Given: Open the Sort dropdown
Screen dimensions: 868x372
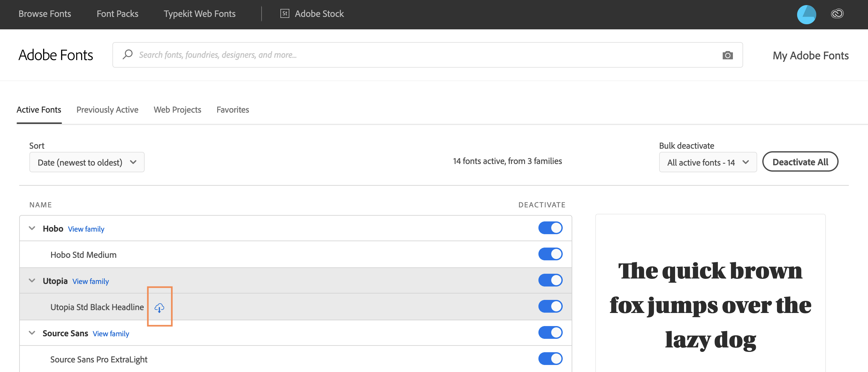Looking at the screenshot, I should tap(87, 162).
